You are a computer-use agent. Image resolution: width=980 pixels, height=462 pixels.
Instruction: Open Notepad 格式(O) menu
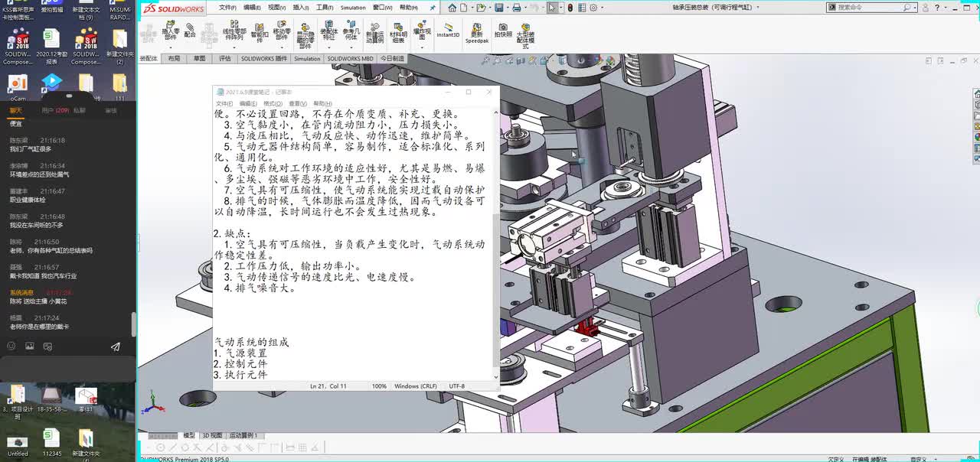point(273,103)
